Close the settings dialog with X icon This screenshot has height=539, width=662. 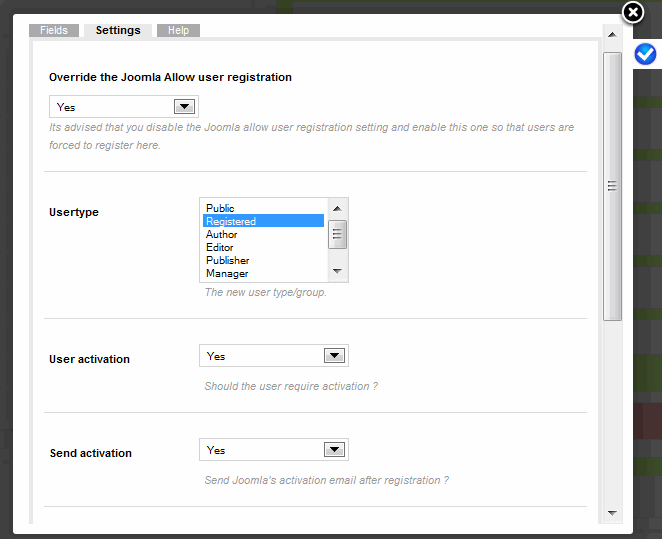tap(632, 13)
